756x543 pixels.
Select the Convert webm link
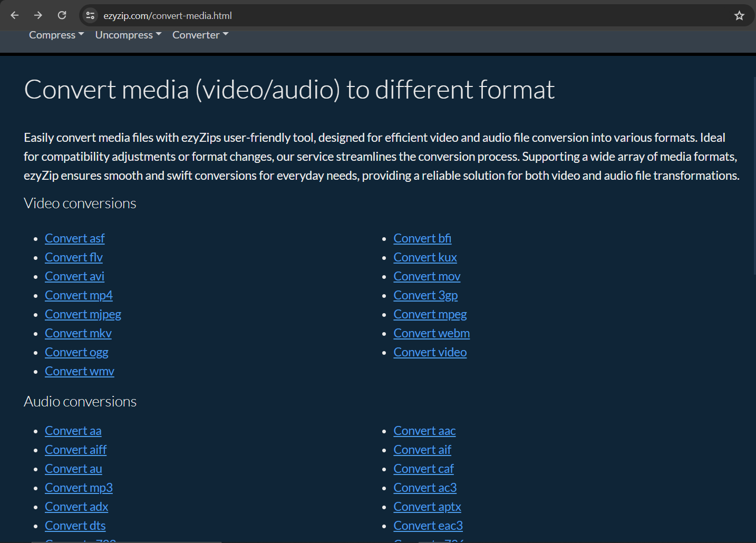[431, 333]
